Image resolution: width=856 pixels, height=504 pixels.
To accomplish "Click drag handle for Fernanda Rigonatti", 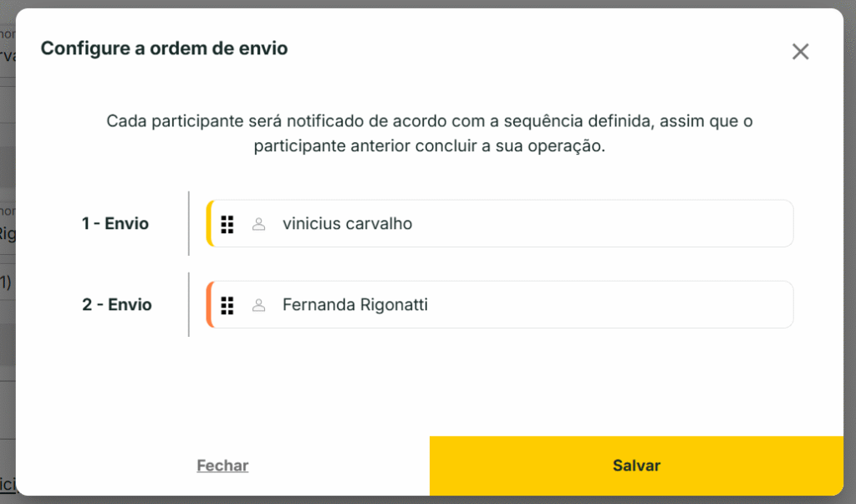I will (227, 305).
